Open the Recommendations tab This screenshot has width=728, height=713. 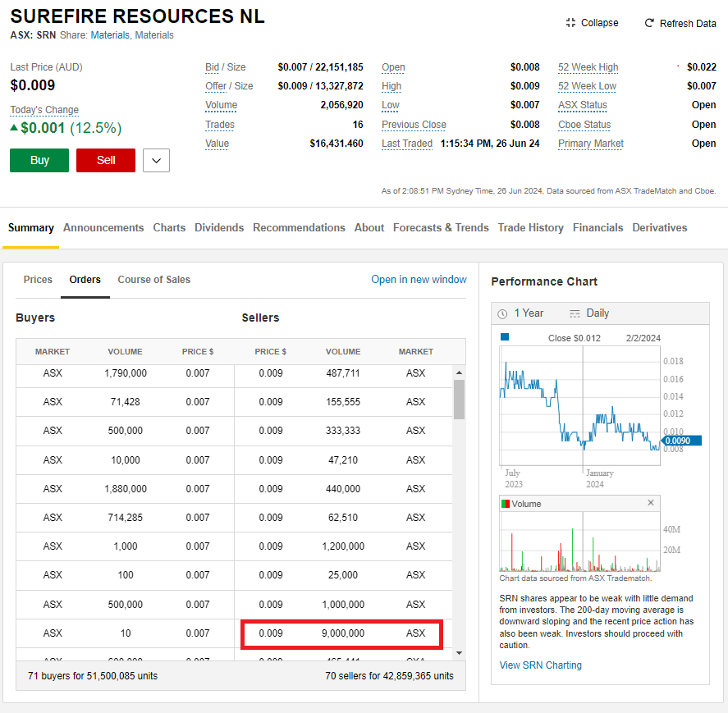tap(299, 228)
